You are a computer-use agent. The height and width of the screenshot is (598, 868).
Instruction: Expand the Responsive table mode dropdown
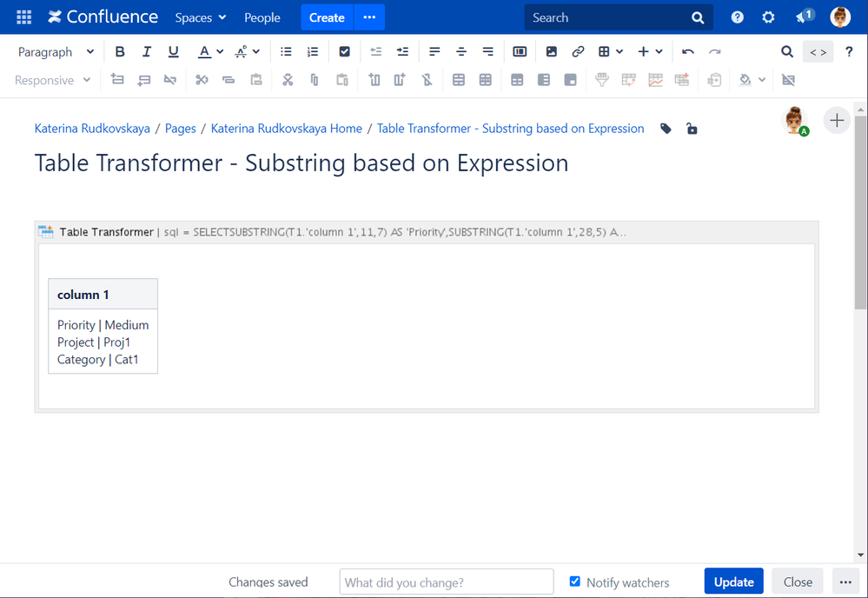[53, 80]
